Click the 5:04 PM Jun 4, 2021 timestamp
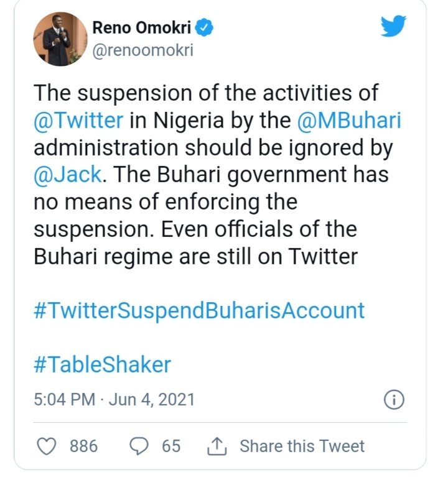 click(x=114, y=399)
